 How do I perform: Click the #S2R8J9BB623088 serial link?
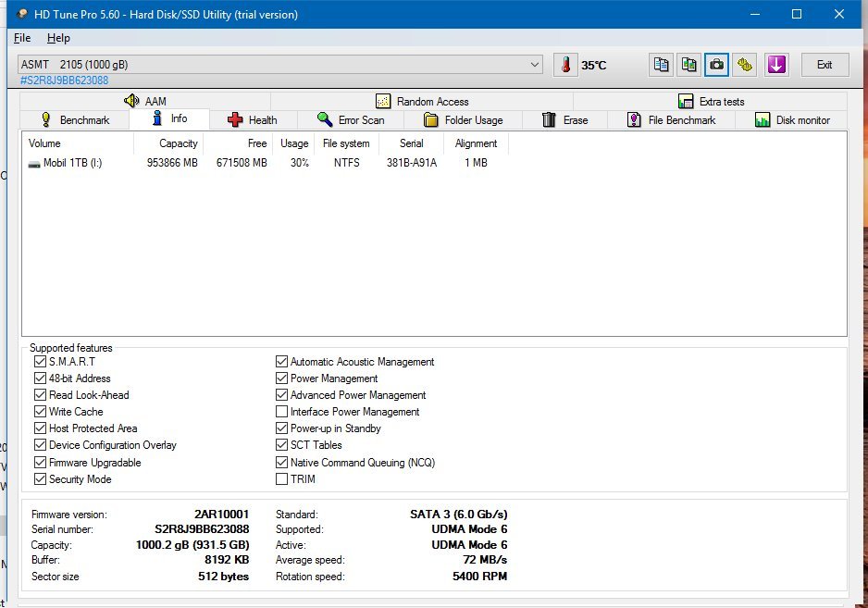[x=64, y=81]
